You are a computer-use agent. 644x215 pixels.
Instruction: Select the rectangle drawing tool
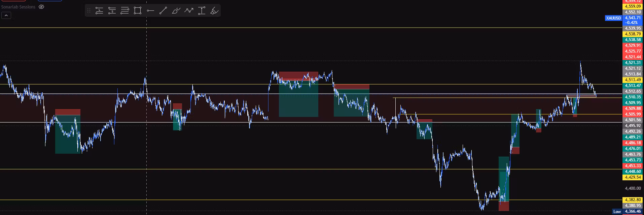(138, 11)
